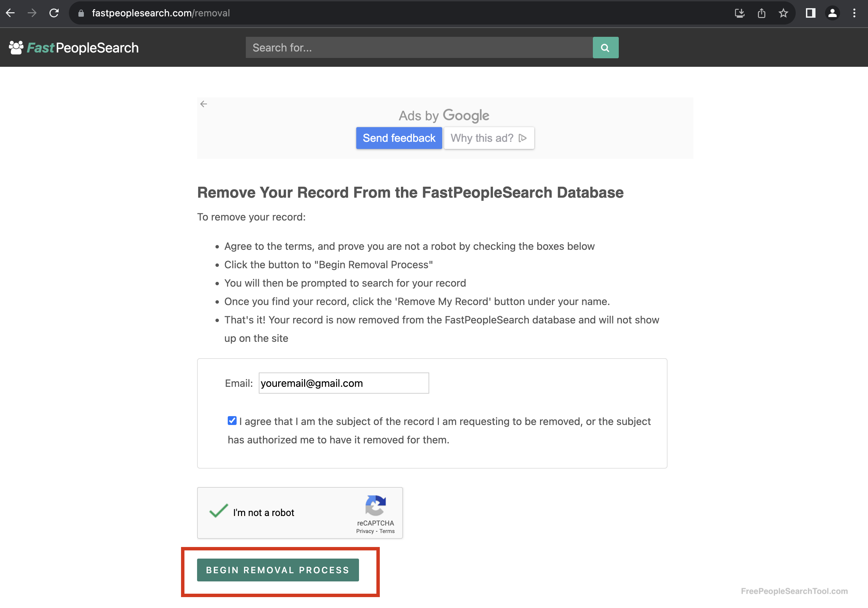
Task: Click the search magnifying glass icon
Action: click(x=605, y=48)
